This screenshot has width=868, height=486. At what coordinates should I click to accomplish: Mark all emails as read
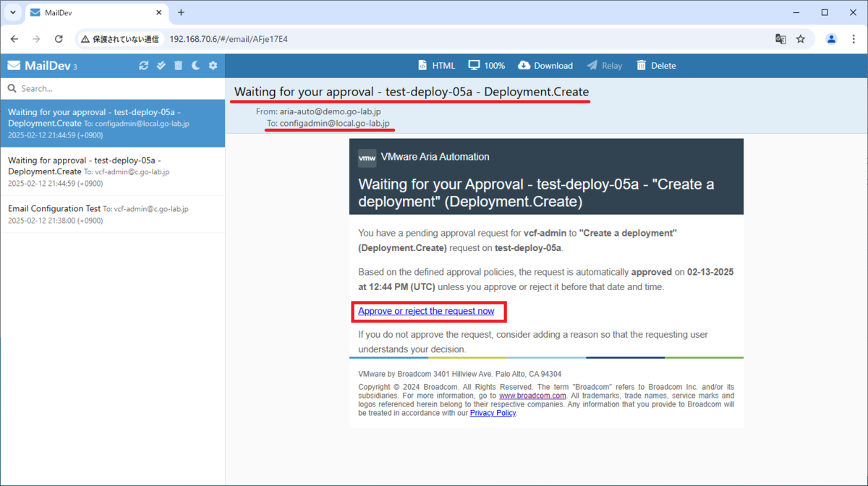point(161,66)
